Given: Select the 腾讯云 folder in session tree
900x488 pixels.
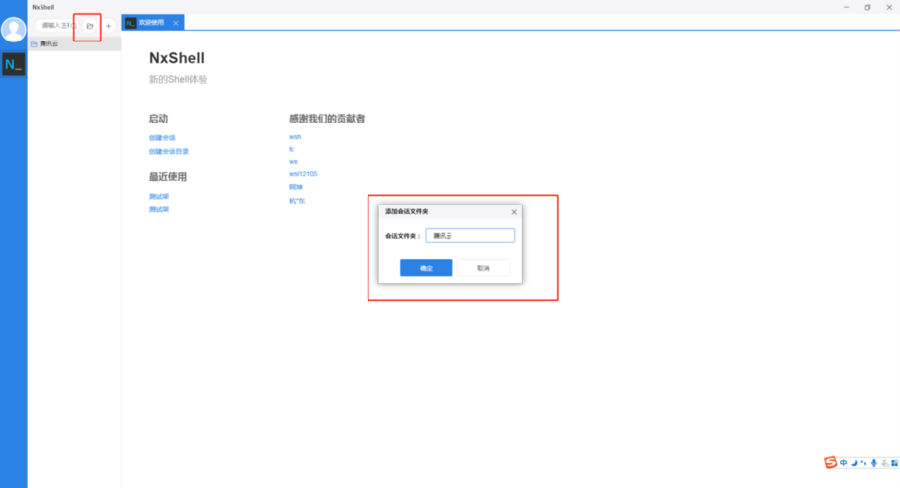Looking at the screenshot, I should coord(74,44).
